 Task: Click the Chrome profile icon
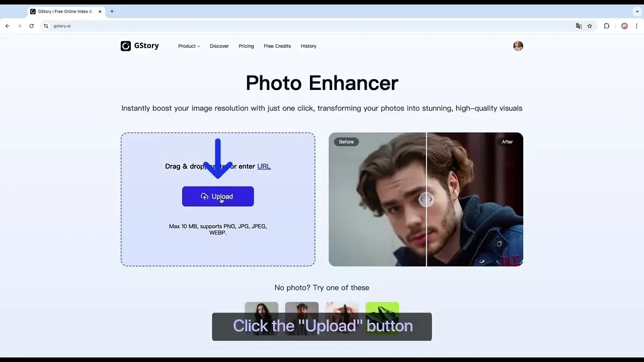624,26
